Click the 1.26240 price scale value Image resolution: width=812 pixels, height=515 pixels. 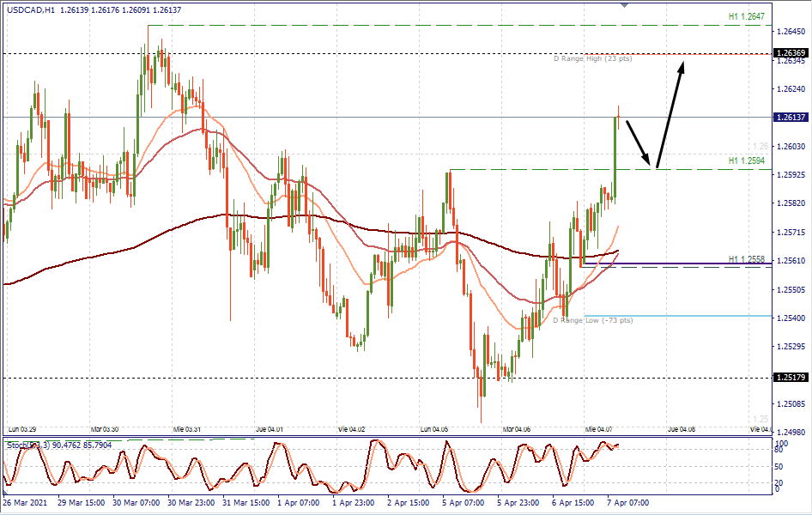(791, 89)
